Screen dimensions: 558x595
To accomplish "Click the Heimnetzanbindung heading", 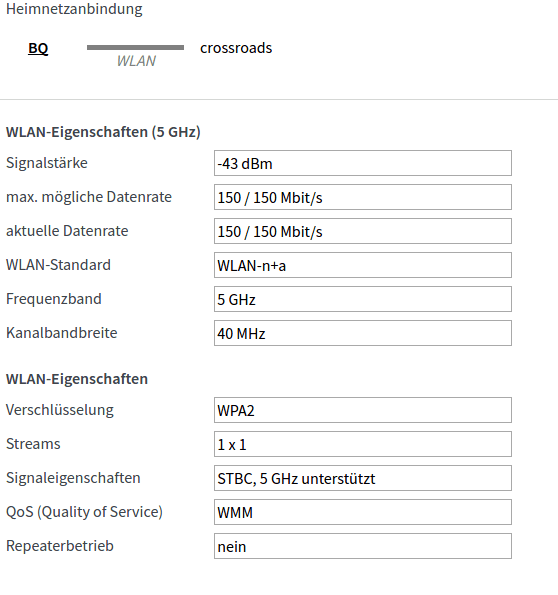I will click(x=74, y=9).
